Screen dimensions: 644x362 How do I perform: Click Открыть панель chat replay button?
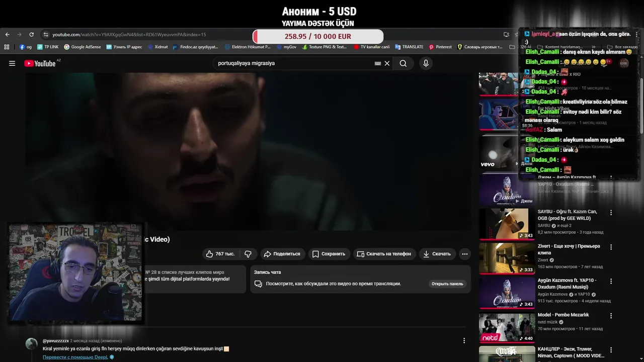pos(447,284)
